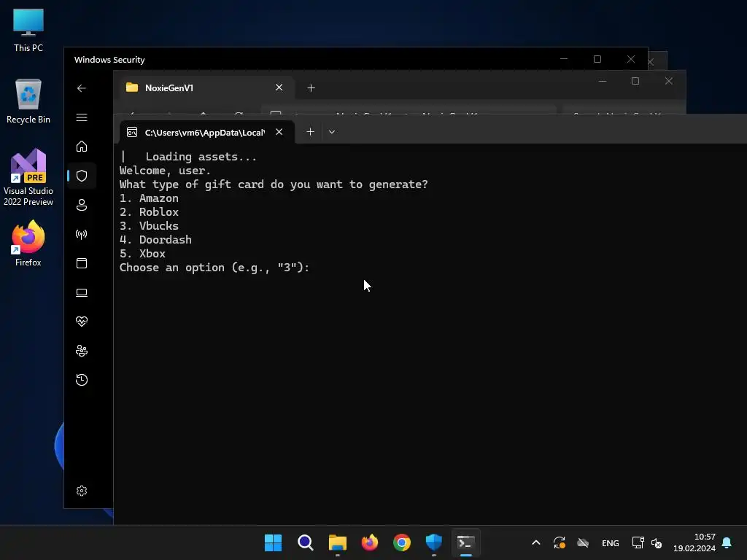Open ENG language input switcher

[x=611, y=542]
